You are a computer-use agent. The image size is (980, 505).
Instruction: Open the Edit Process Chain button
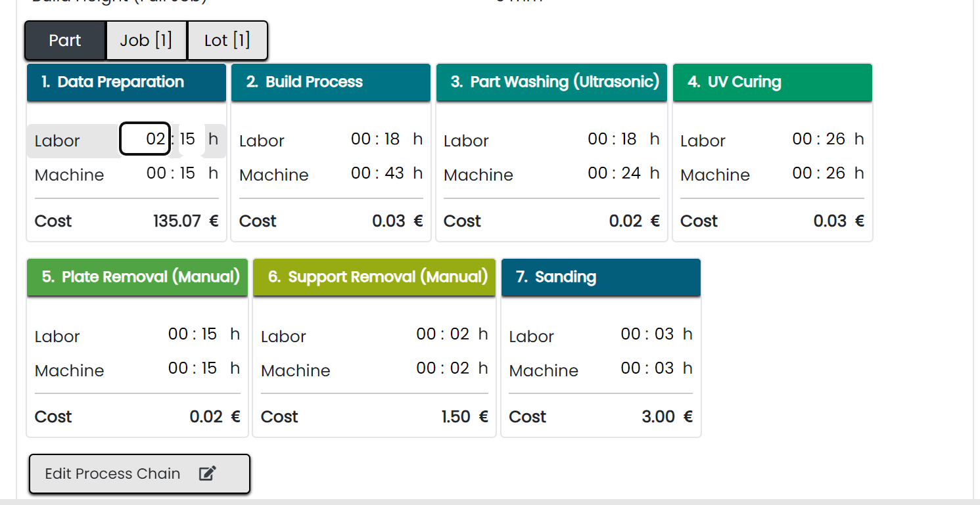[139, 473]
